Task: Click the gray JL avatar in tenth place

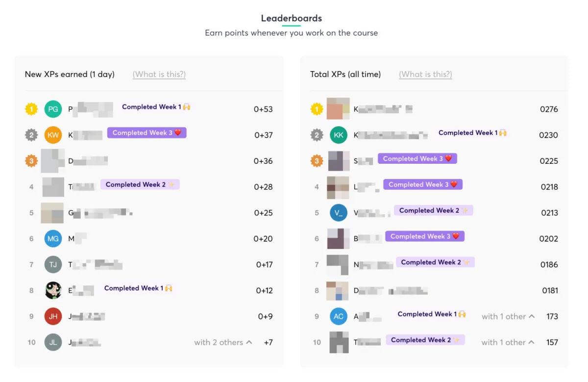Action: [53, 342]
